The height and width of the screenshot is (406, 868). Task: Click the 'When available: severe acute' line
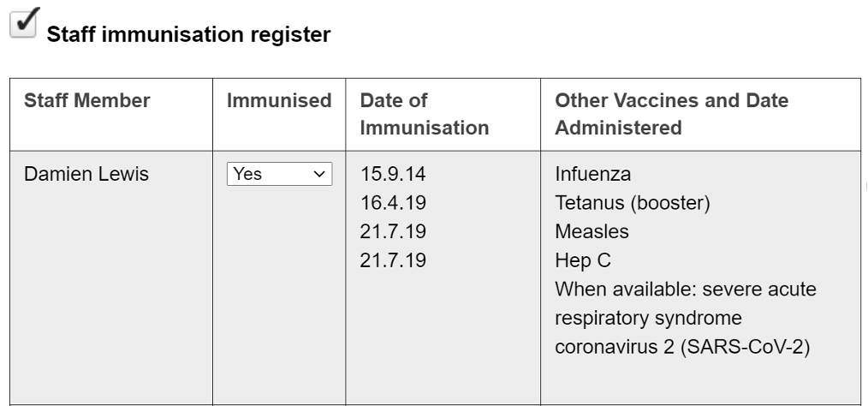686,290
